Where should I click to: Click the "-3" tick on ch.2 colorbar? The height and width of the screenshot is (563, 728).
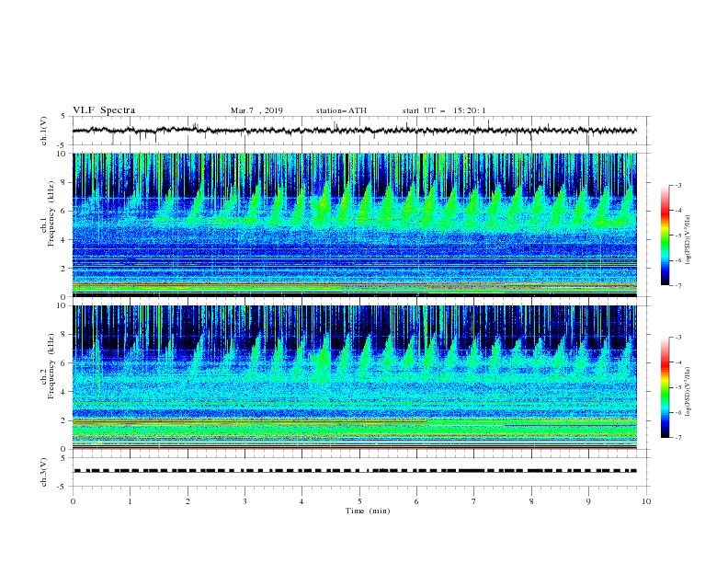677,338
